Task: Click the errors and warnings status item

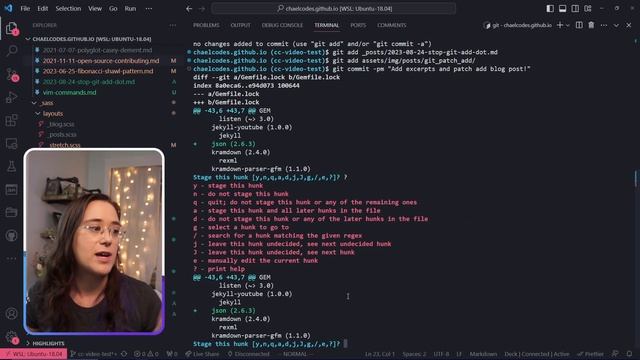Action: (146, 354)
